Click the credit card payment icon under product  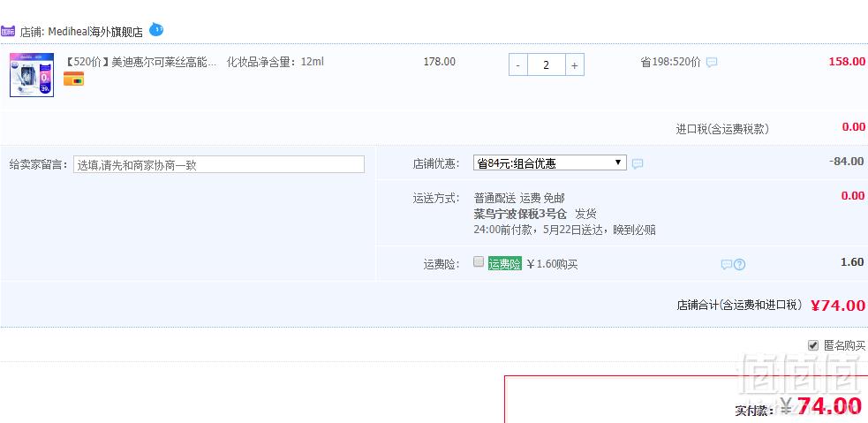click(x=73, y=79)
